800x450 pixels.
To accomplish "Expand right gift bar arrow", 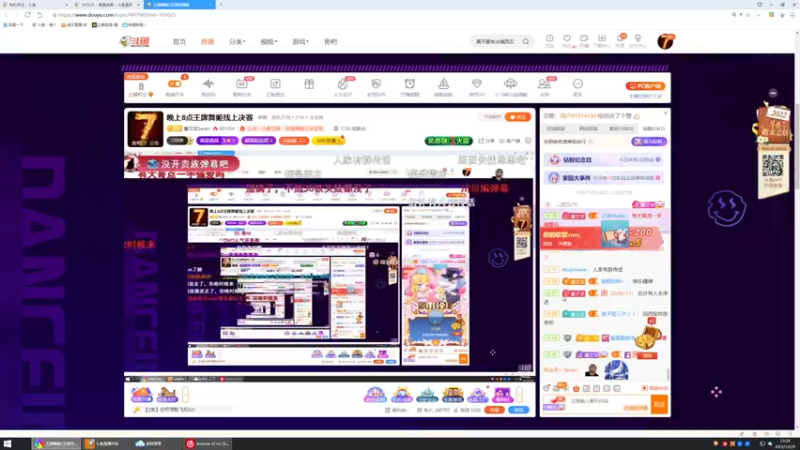I will 519,394.
